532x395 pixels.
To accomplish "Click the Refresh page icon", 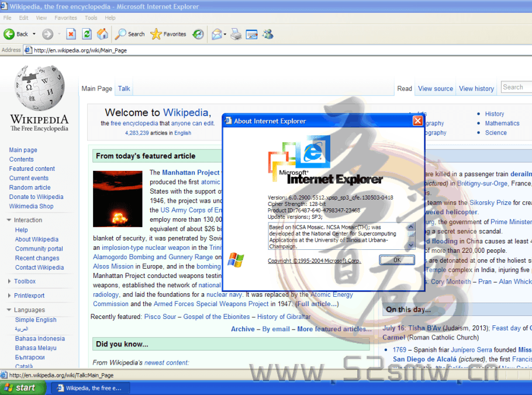I will tap(87, 34).
